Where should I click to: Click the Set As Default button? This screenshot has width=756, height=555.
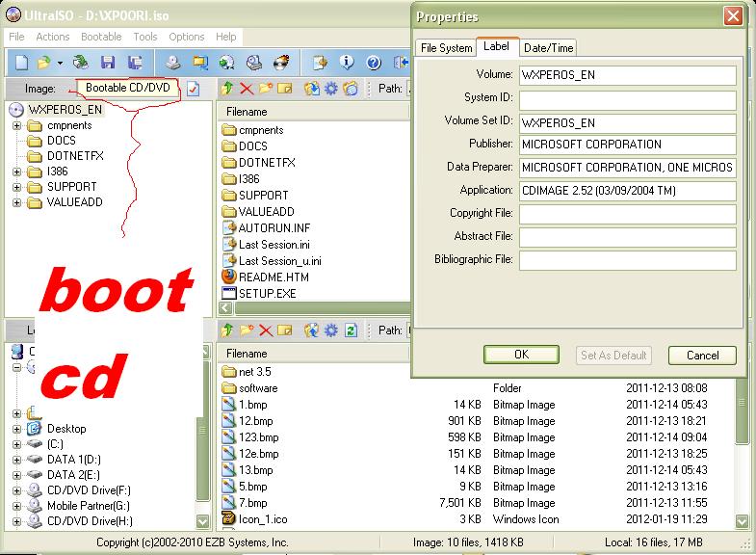click(613, 356)
